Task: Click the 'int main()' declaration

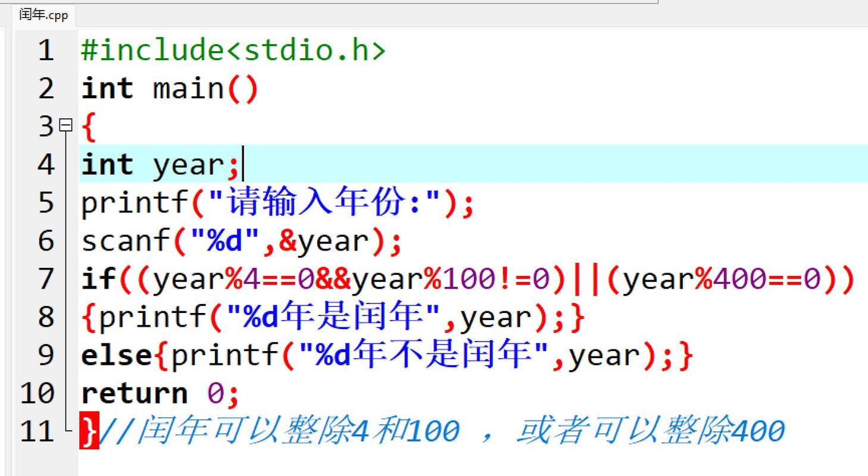Action: click(168, 88)
